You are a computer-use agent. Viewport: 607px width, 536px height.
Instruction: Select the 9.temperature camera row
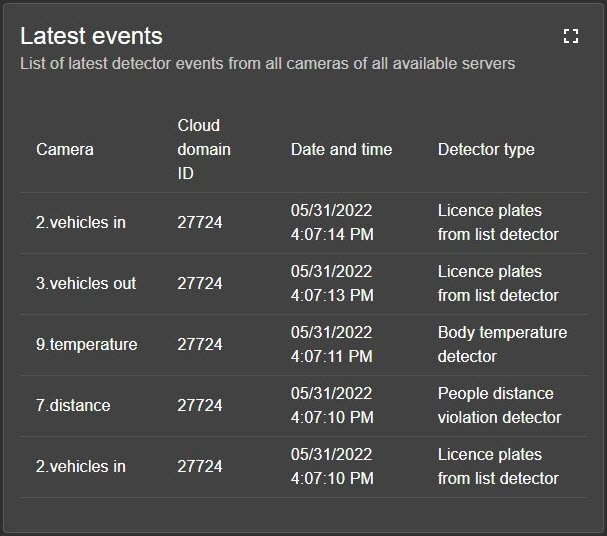pyautogui.click(x=87, y=344)
